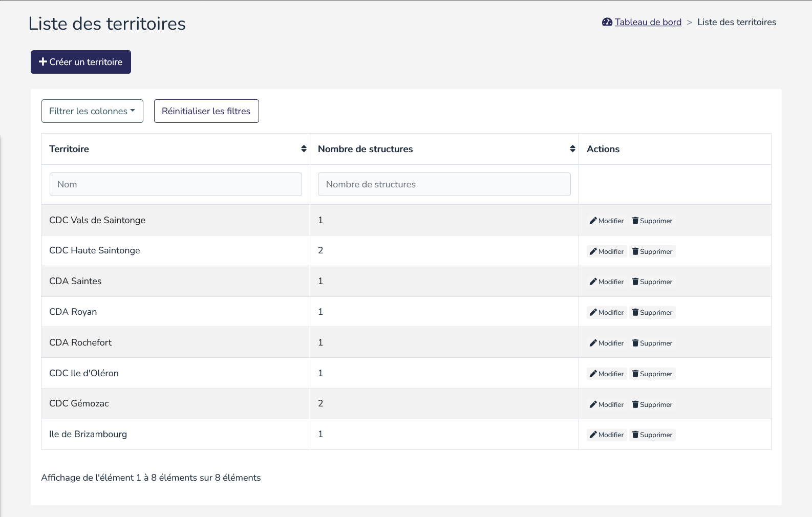Viewport: 812px width, 517px height.
Task: Click Modifier for CDA Rochefort
Action: 607,343
